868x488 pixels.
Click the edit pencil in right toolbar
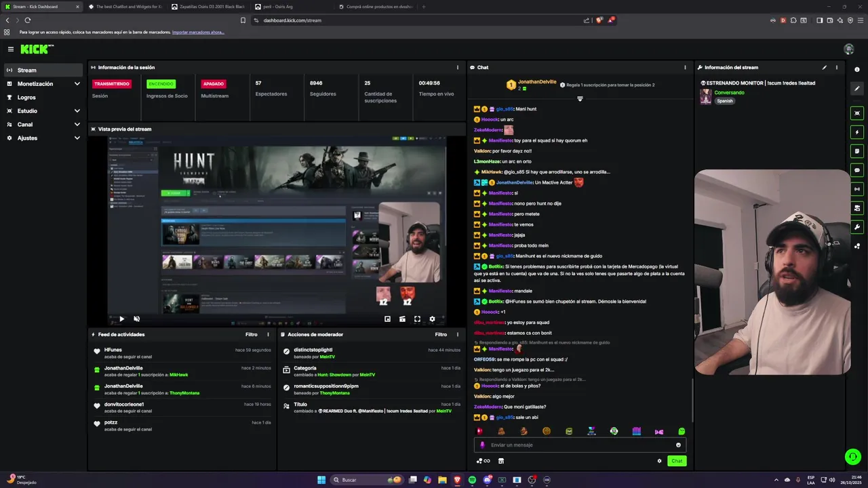click(x=857, y=89)
